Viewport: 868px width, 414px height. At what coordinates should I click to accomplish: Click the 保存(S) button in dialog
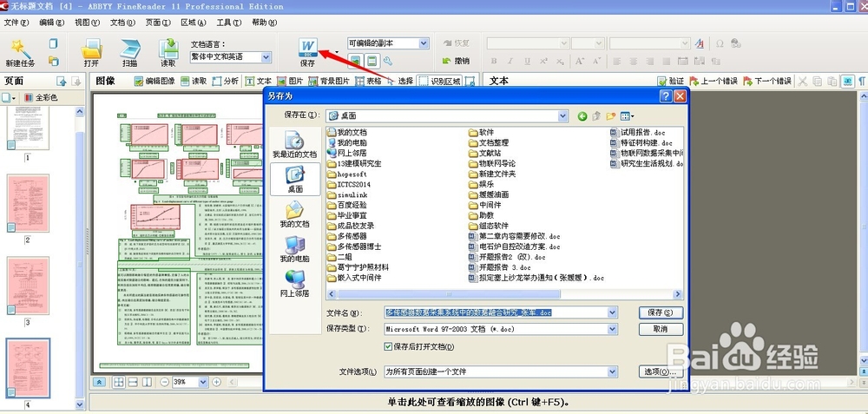[x=661, y=312]
